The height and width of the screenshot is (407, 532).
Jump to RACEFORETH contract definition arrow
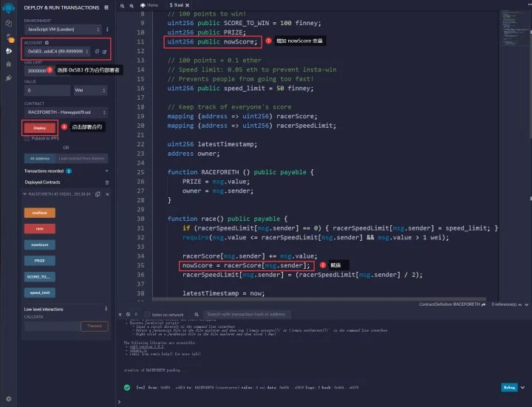(x=483, y=304)
